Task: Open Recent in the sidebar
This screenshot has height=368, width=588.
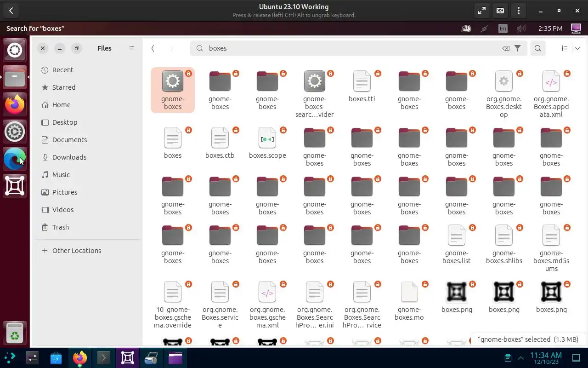Action: click(88, 70)
